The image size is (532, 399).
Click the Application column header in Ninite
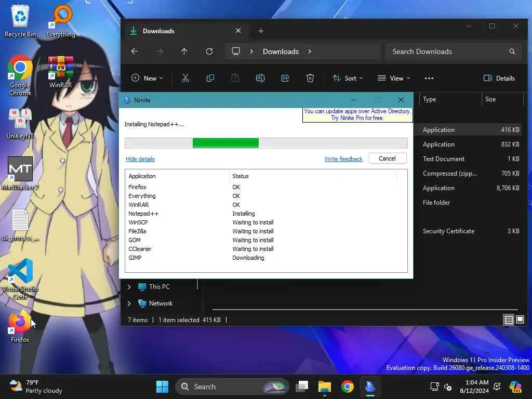(177, 176)
